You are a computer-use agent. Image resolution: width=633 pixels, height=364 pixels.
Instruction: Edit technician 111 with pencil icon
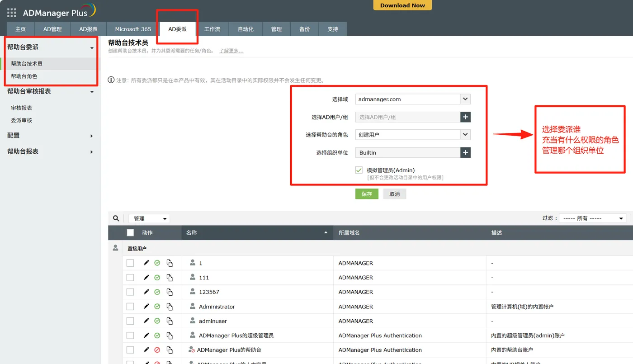[146, 277]
